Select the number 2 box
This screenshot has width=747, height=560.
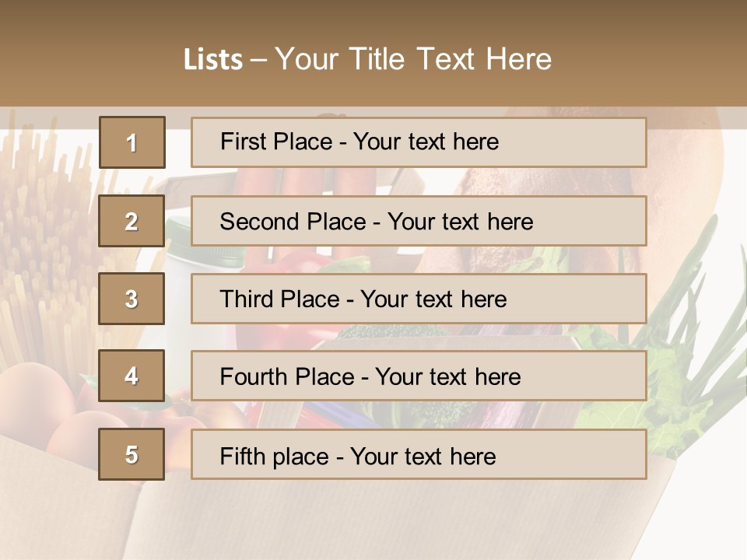pos(132,221)
